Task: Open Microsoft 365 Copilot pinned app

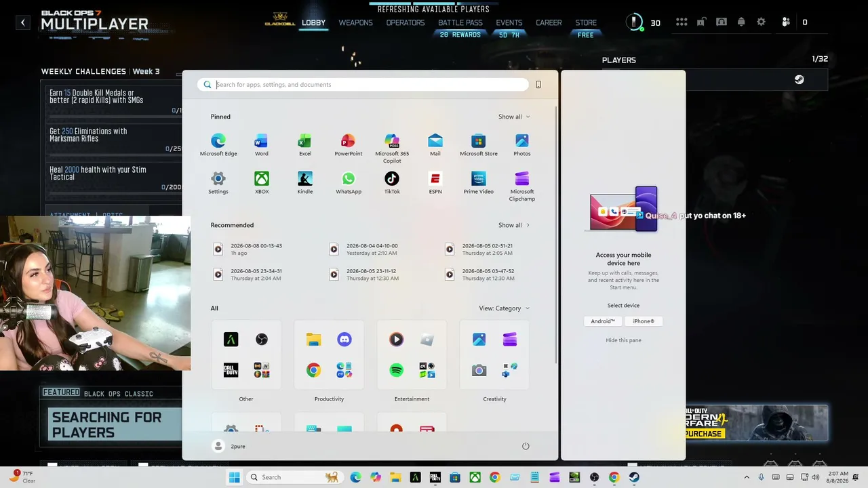Action: pos(392,148)
